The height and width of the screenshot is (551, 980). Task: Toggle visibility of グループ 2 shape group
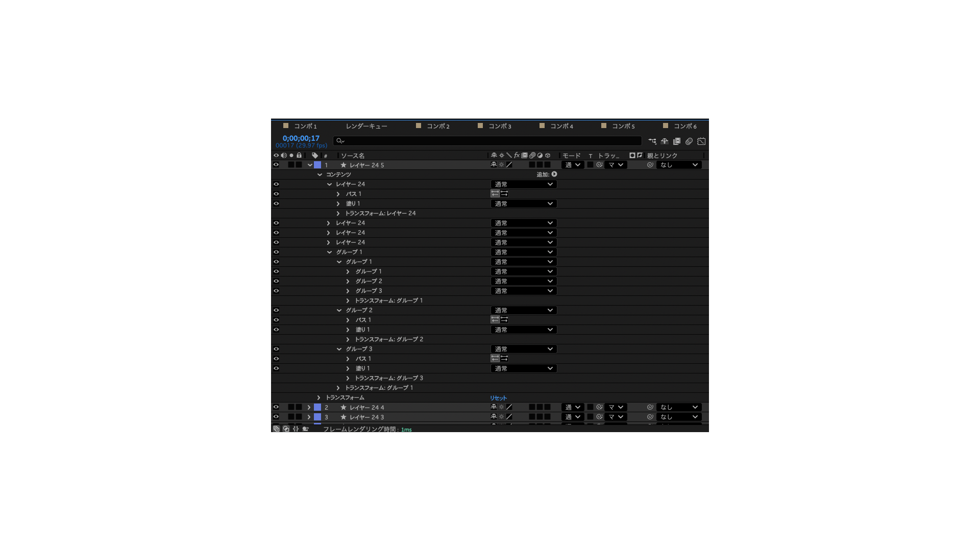(276, 310)
